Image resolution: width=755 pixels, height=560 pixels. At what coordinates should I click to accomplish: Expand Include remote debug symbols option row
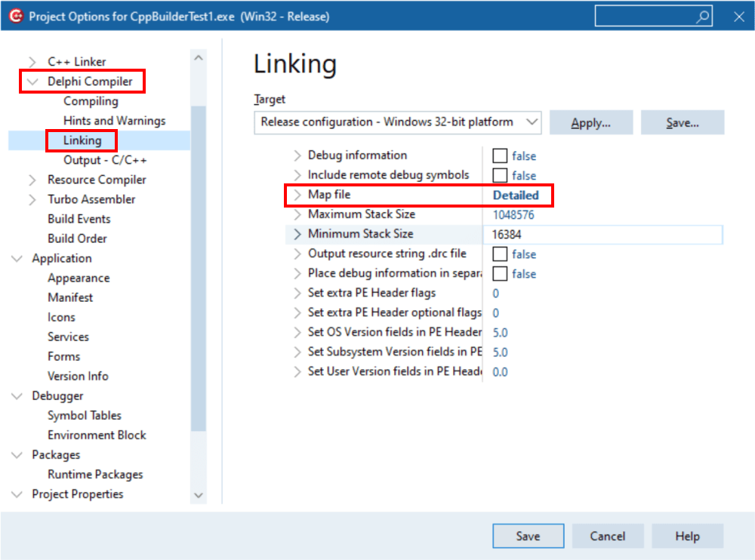pos(297,175)
